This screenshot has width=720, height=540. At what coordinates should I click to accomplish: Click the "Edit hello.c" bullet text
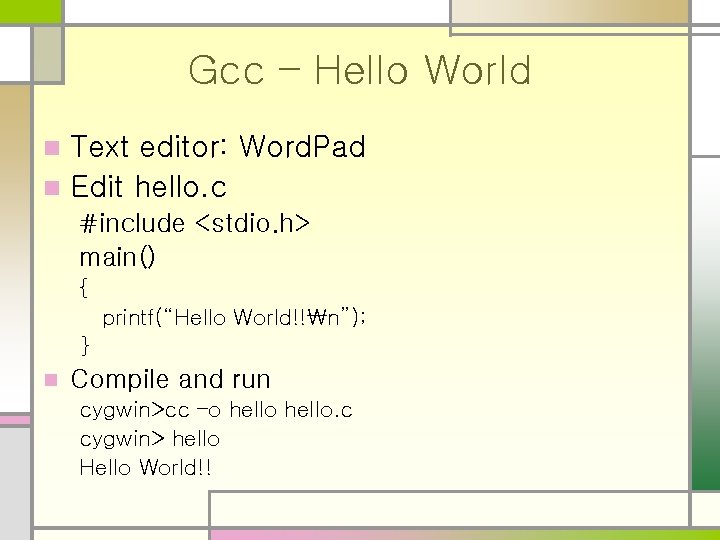[149, 186]
